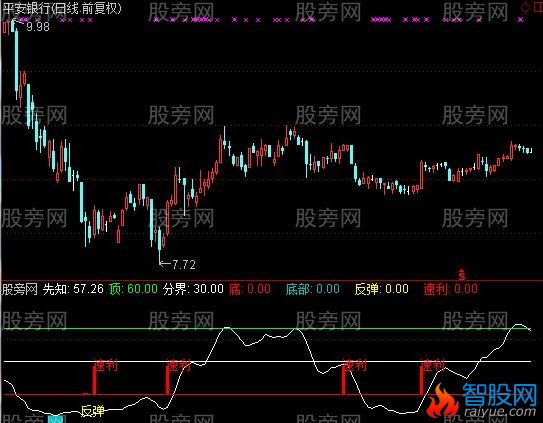Click the last 速利 signal bar on right
This screenshot has width=543, height=423.
tap(421, 380)
